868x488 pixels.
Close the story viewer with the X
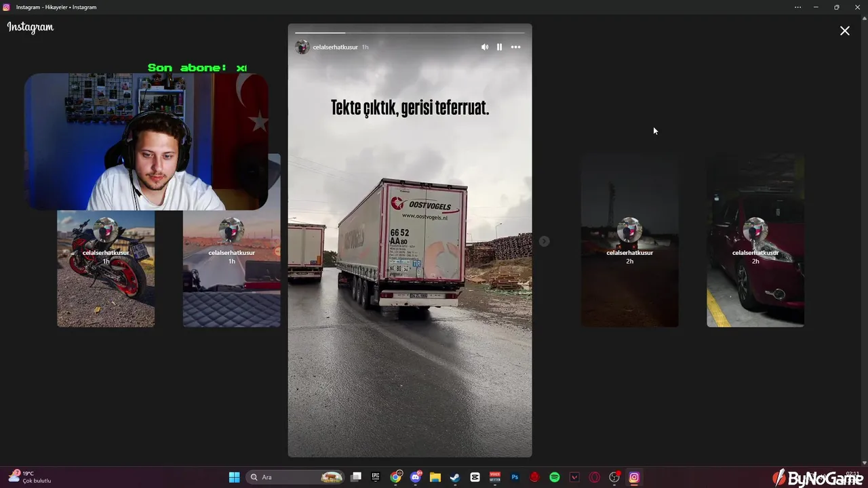[845, 30]
